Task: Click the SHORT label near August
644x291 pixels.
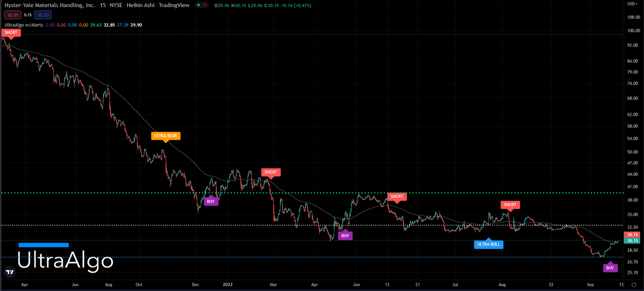Action: coord(510,205)
